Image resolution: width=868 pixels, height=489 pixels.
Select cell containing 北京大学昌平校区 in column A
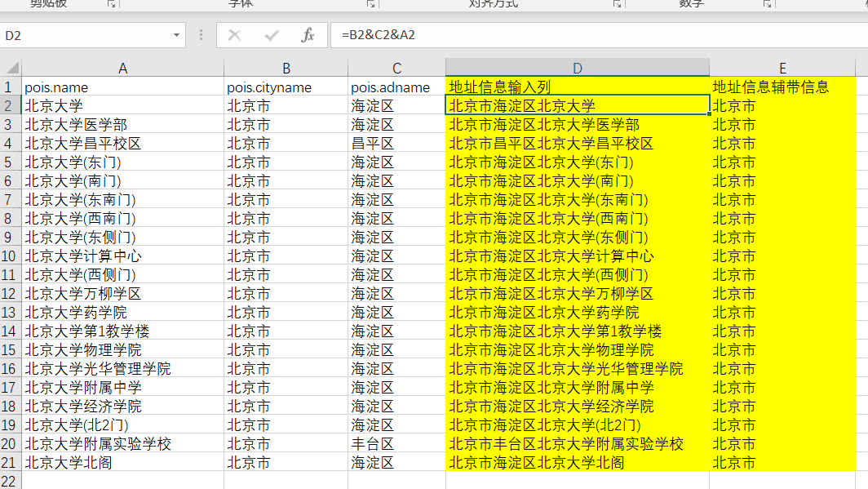click(x=122, y=144)
